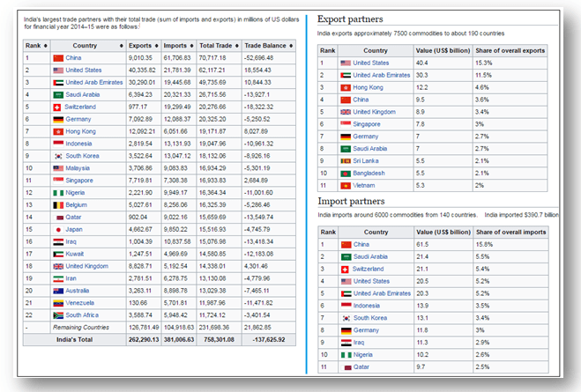Click the Australia flag icon
This screenshot has width=581, height=392.
(58, 289)
